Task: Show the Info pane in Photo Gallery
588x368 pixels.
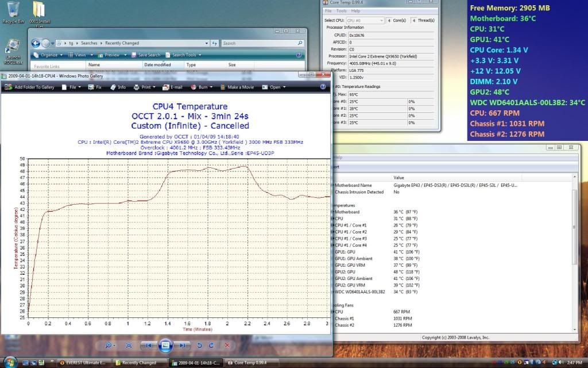Action: (x=118, y=87)
